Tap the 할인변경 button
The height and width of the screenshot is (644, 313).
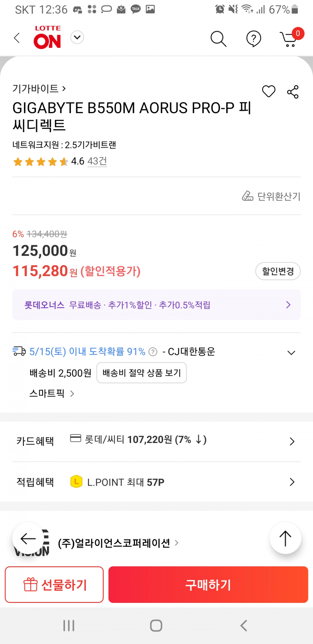pyautogui.click(x=278, y=271)
